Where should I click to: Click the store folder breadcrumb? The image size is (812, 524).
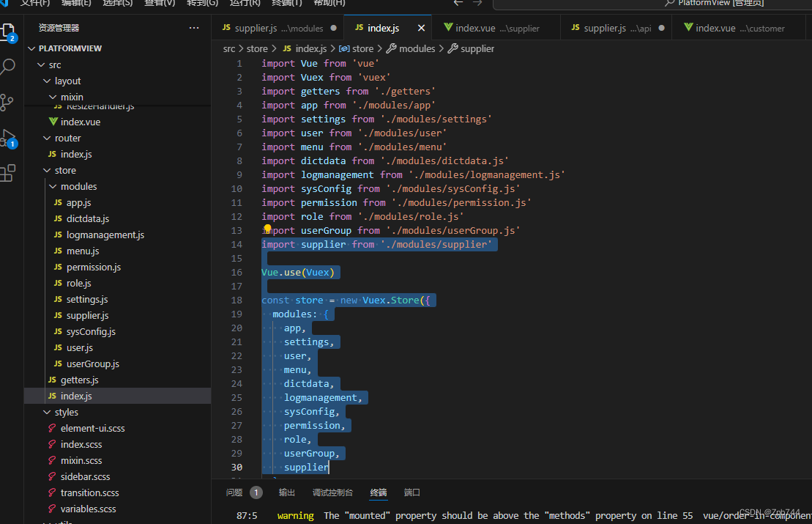tap(258, 48)
